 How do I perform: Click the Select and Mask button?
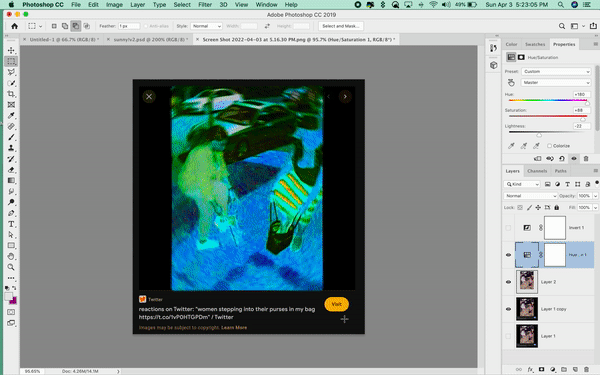(341, 26)
